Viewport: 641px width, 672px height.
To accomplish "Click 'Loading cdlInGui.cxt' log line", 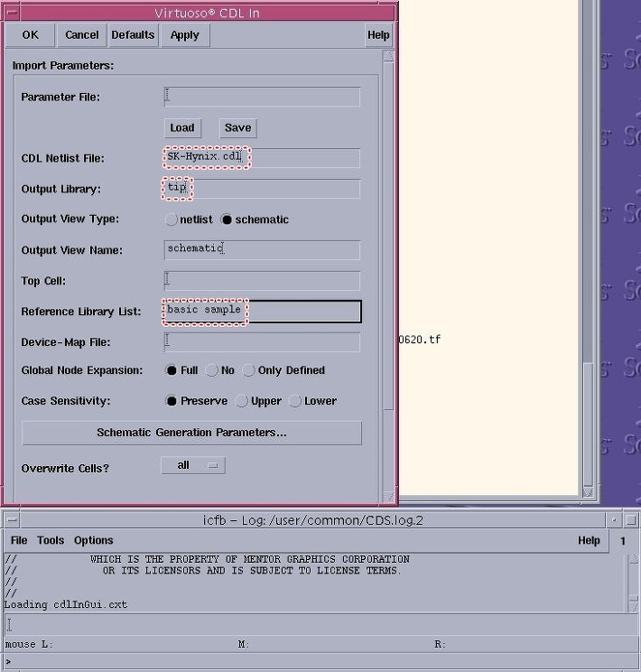I will pos(66,605).
